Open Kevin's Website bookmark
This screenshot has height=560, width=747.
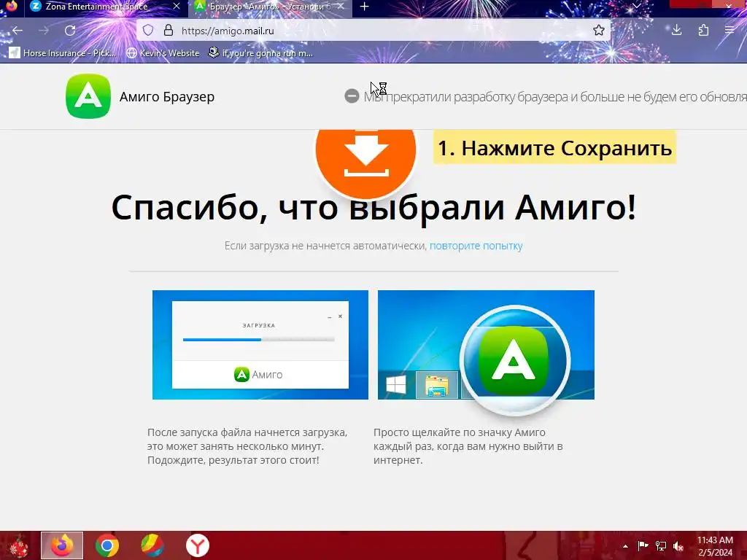[163, 52]
